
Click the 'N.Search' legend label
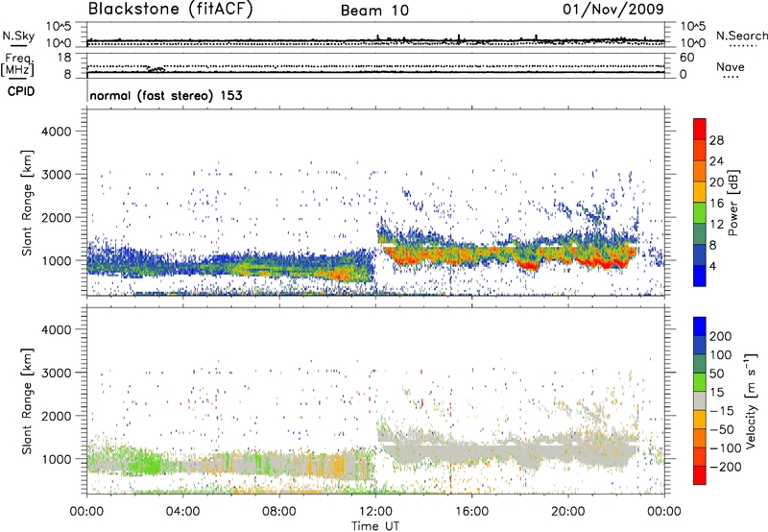pos(741,36)
